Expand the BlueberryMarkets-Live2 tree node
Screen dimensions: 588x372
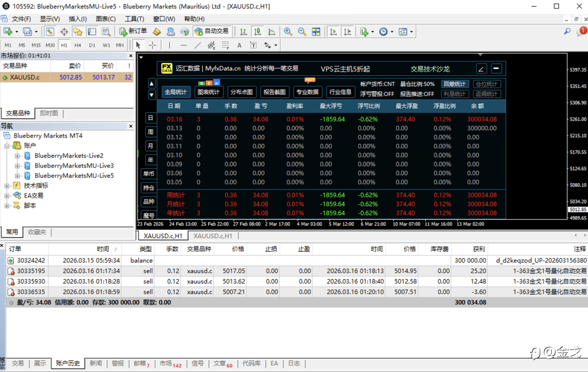(x=17, y=156)
